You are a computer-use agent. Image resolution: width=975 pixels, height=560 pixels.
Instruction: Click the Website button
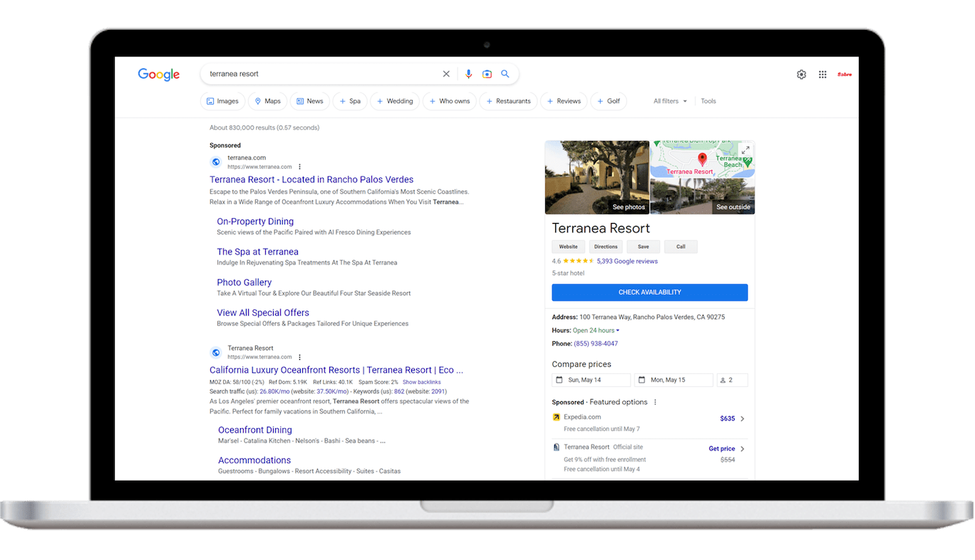[x=568, y=247]
